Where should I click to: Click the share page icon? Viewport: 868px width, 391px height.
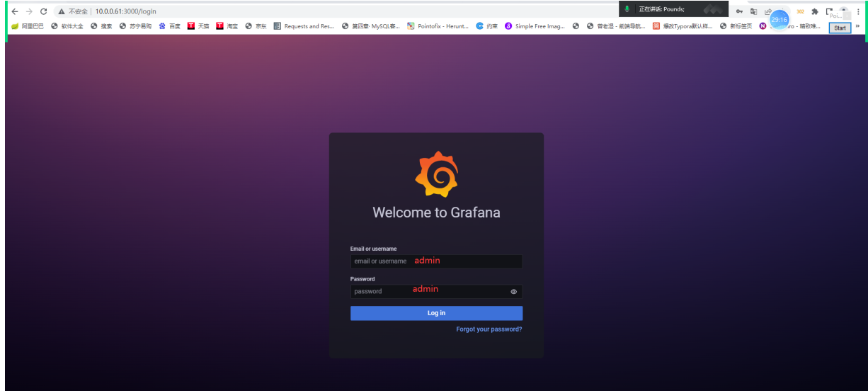point(768,11)
